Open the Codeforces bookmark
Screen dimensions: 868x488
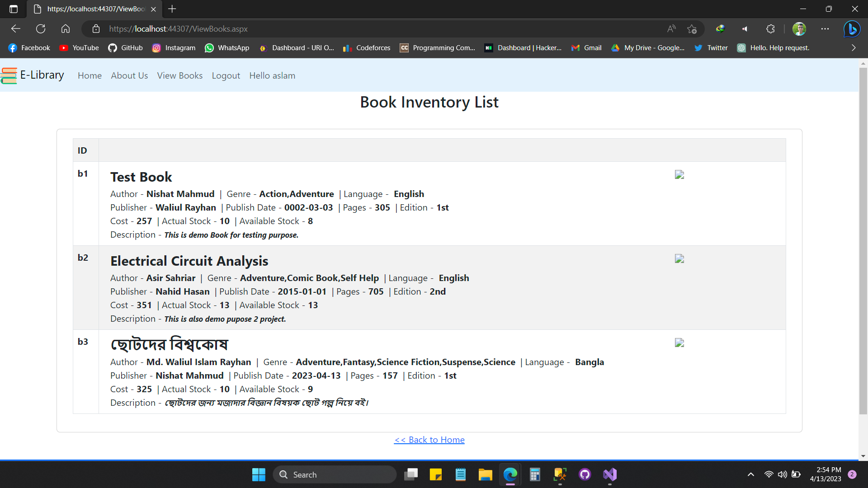366,48
